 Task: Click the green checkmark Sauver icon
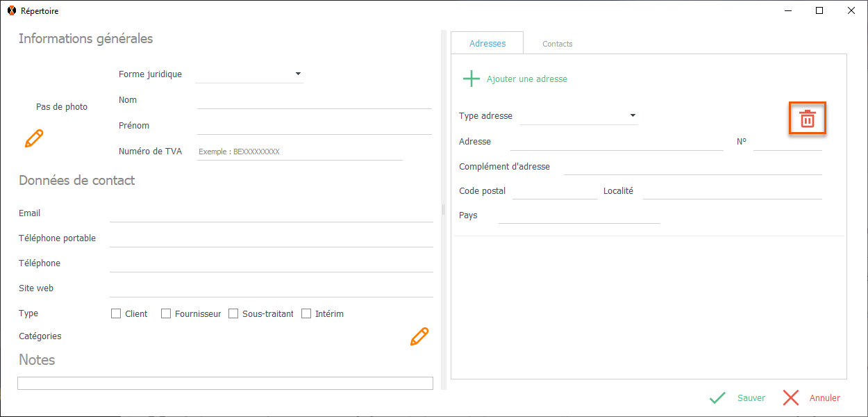click(x=717, y=398)
